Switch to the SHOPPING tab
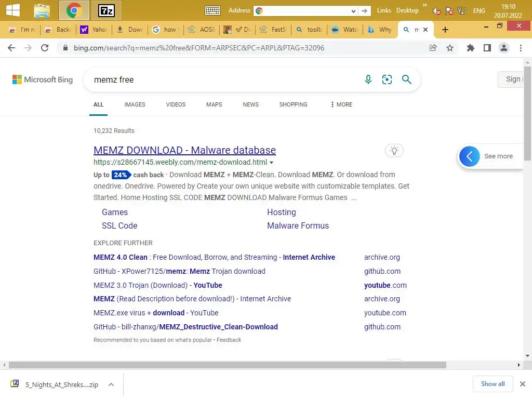Image resolution: width=532 pixels, height=399 pixels. (294, 104)
